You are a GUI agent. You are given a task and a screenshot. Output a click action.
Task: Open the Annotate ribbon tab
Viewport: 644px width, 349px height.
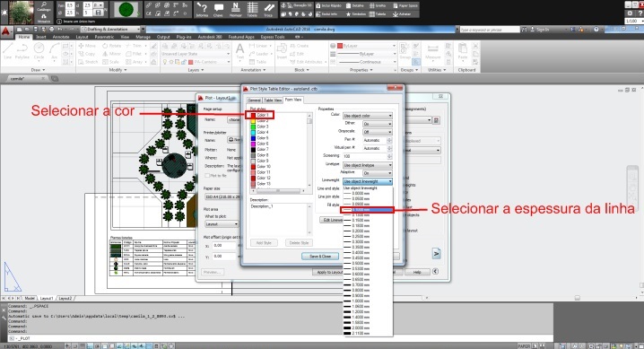pyautogui.click(x=61, y=37)
